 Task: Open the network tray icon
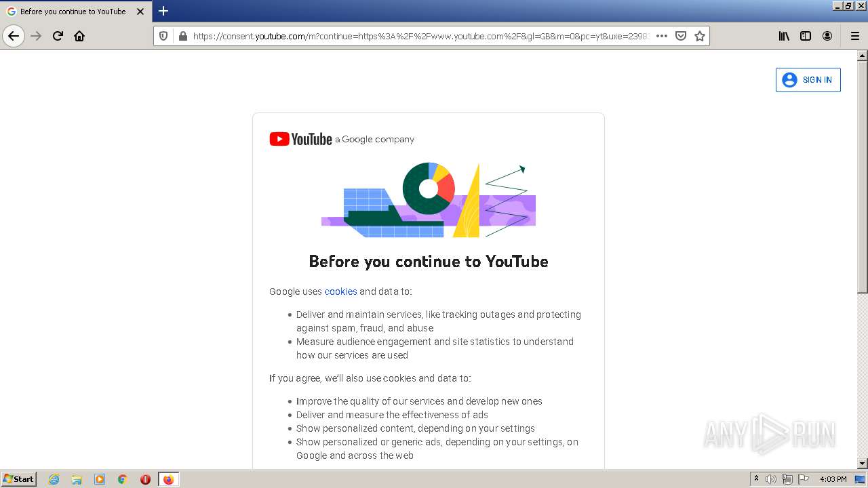pyautogui.click(x=787, y=479)
